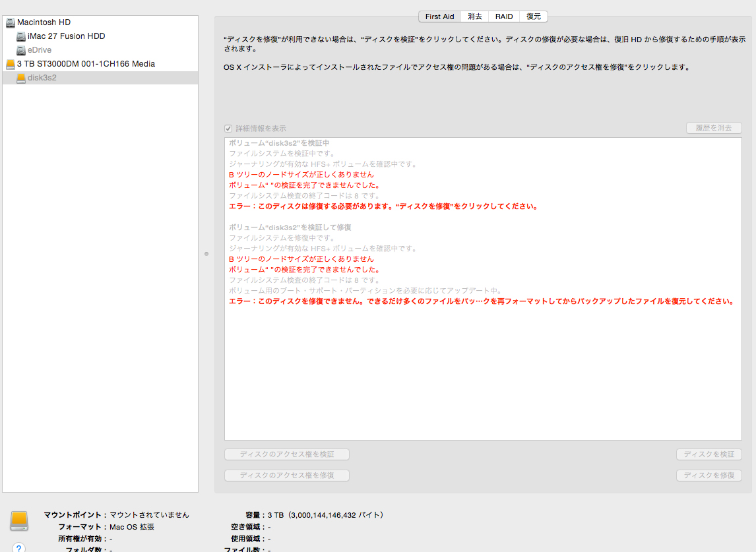Viewport: 756px width, 552px height.
Task: Click ブート・サポート・パーティション update log line
Action: 366,291
